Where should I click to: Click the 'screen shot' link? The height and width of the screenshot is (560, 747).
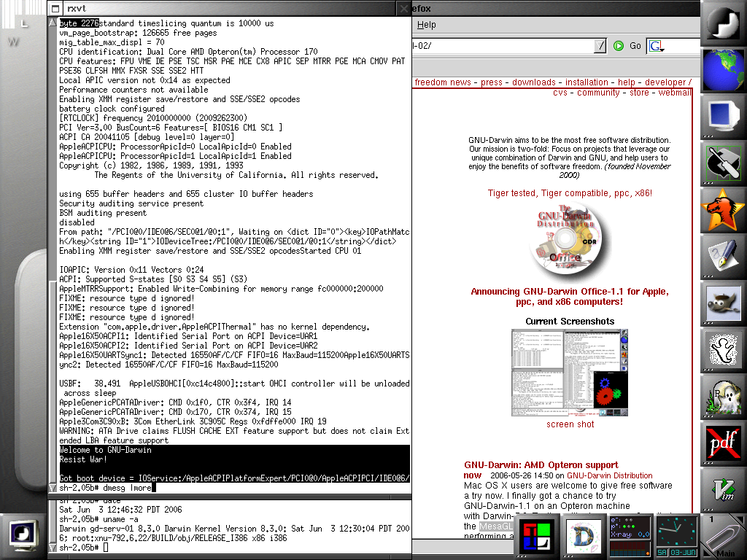pyautogui.click(x=570, y=424)
